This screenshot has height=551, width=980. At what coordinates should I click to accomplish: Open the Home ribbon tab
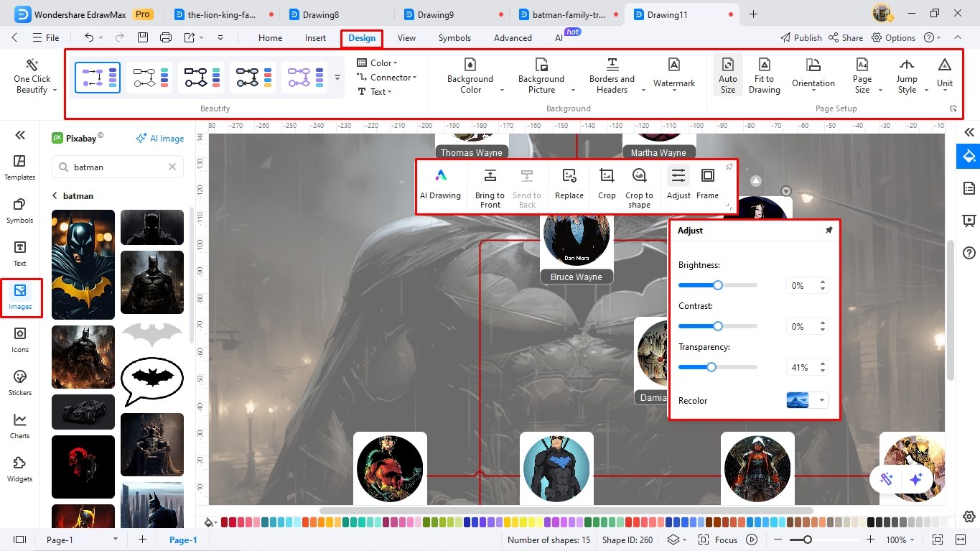(x=270, y=38)
